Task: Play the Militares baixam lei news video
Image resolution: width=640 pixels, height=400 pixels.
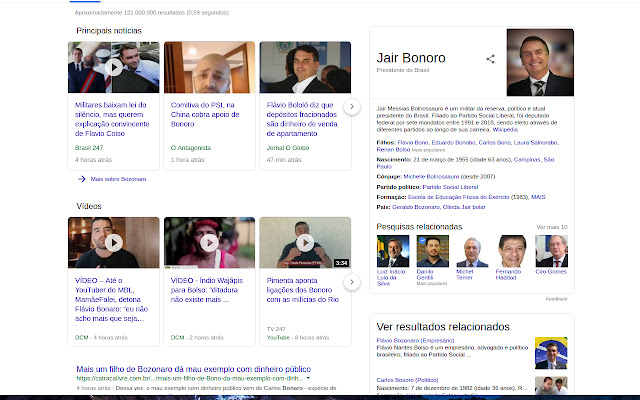Action: coord(114,67)
